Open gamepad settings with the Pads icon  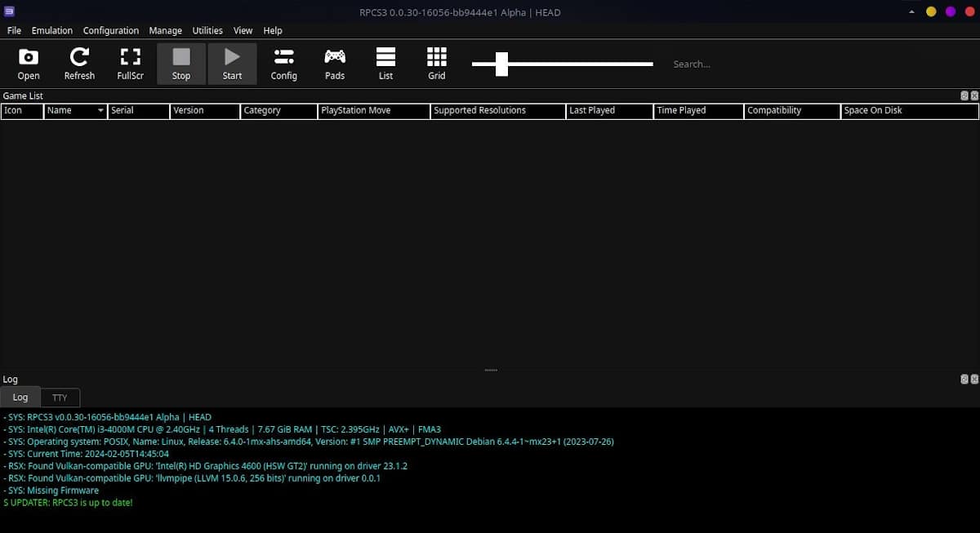click(334, 63)
